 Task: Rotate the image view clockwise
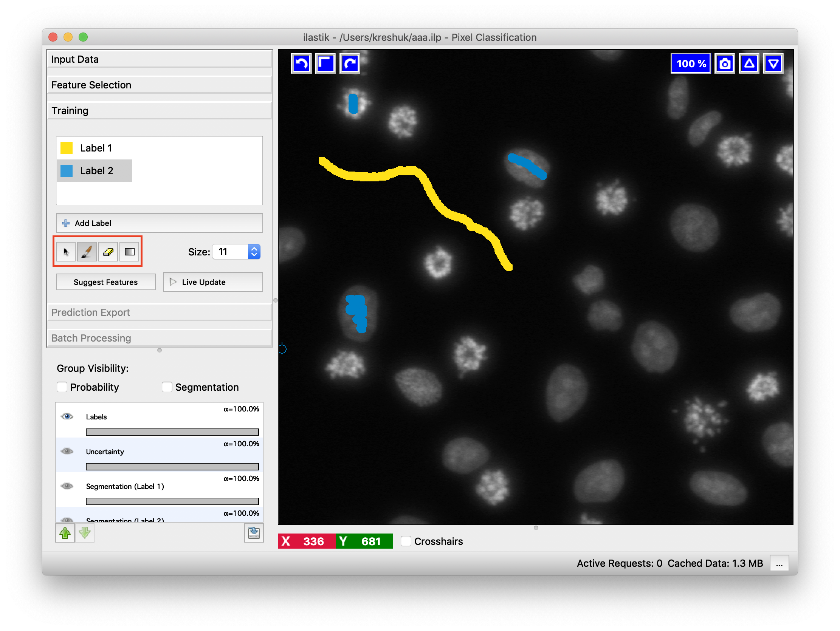tap(350, 63)
